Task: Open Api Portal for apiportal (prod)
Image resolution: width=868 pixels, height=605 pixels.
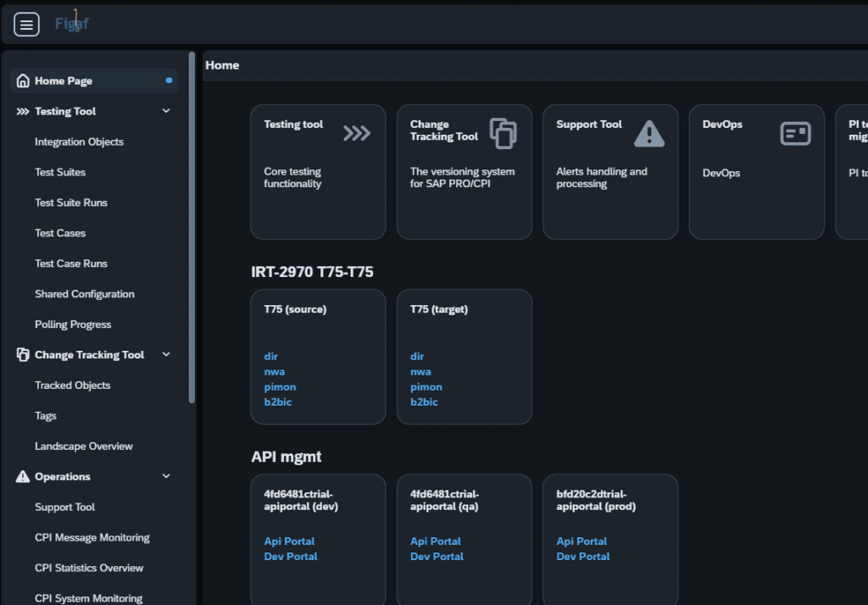Action: coord(581,541)
